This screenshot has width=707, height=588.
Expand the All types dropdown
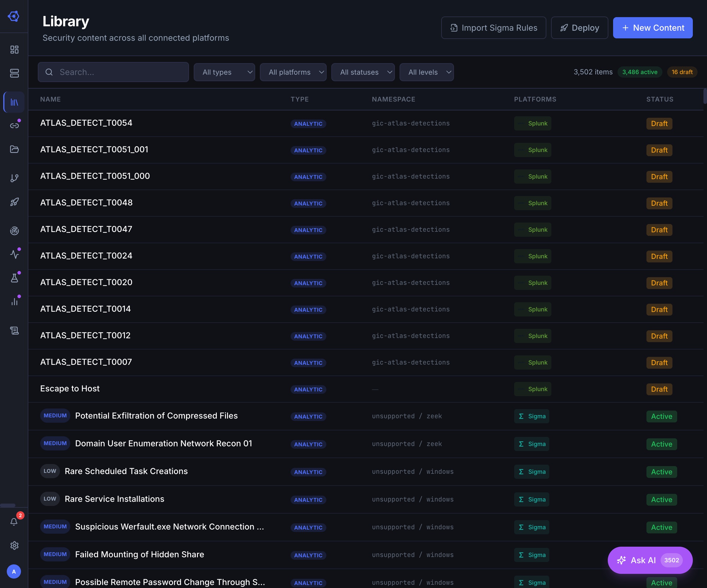coord(224,72)
